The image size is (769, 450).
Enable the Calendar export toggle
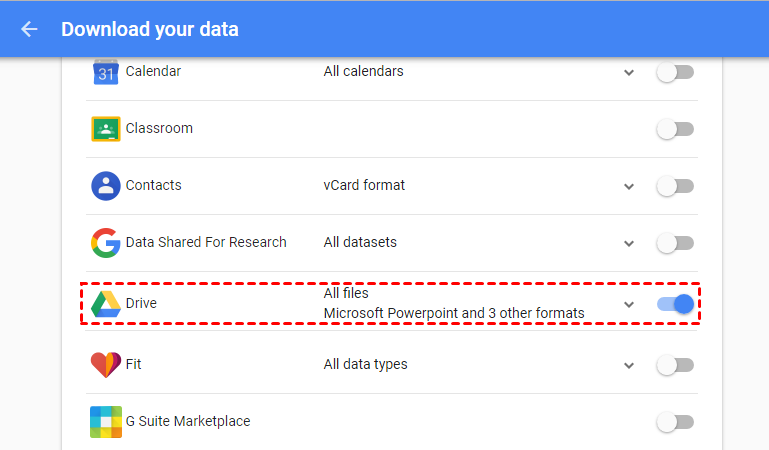(675, 72)
